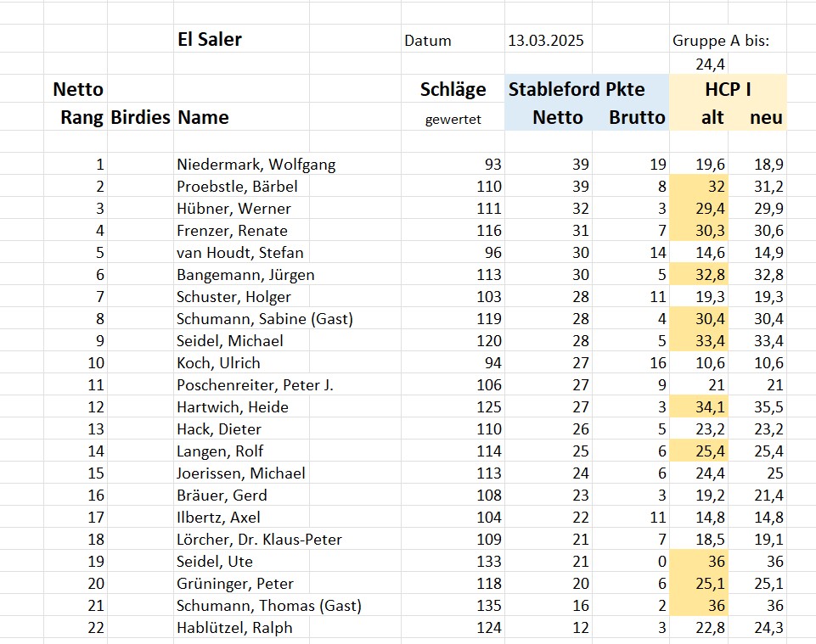Select the name Lörcher, Dr. Klaus-Peter
816x644 pixels.
tap(259, 540)
